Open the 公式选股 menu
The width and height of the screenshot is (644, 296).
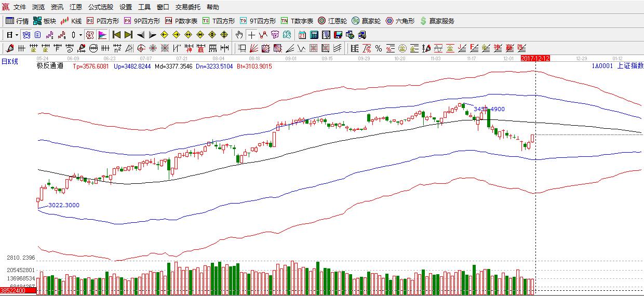pos(100,7)
